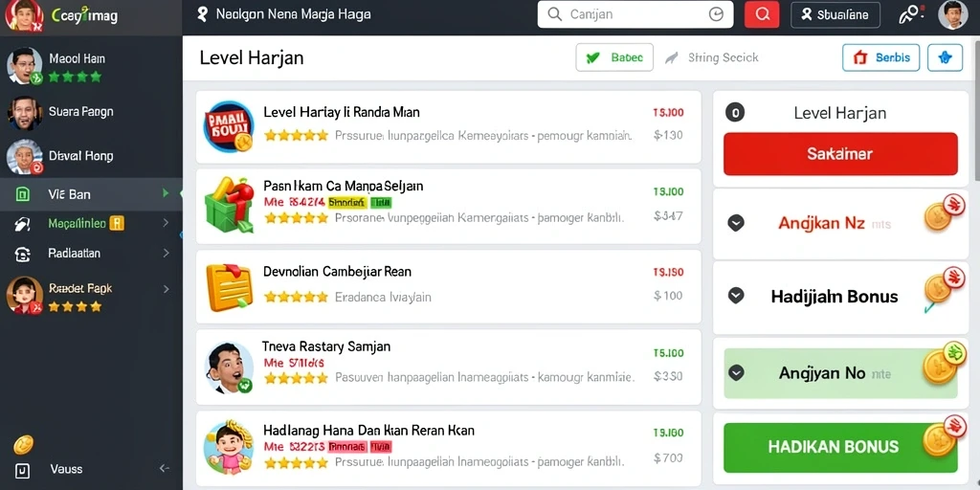Click Hadlanag Hana cartoon girl avatar
The width and height of the screenshot is (980, 490).
[228, 446]
